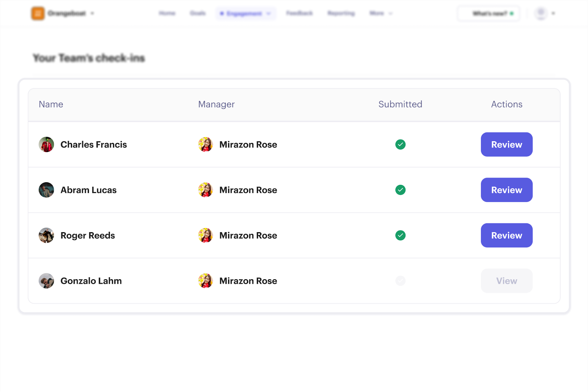Open the Feedback navigation item
The height and width of the screenshot is (392, 588).
coord(300,13)
